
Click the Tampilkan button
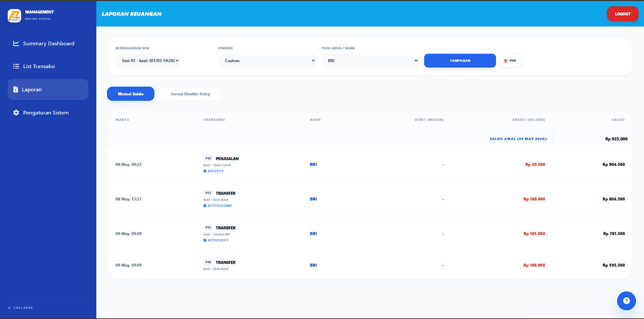(460, 61)
